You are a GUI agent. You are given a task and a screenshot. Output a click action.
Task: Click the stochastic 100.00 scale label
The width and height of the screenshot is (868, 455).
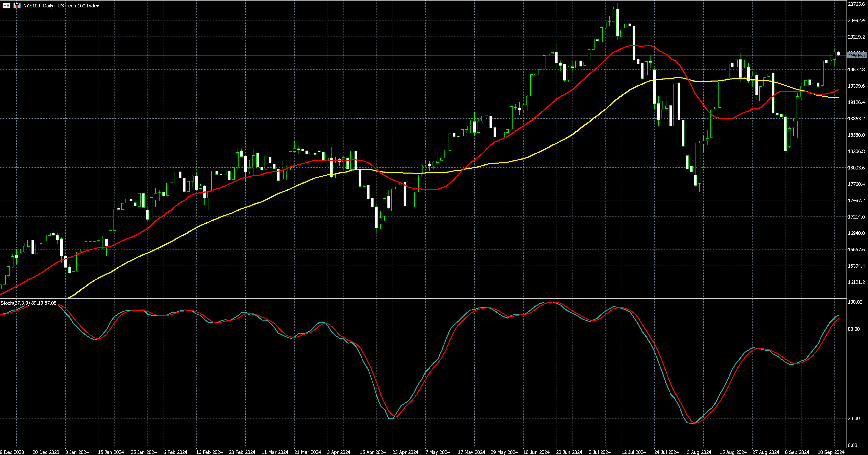pos(855,302)
